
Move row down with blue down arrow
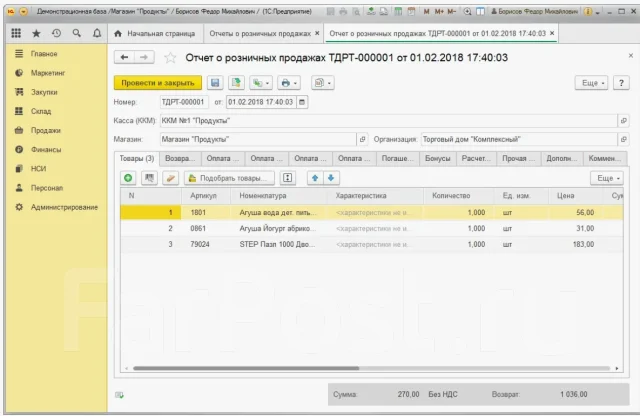pyautogui.click(x=331, y=178)
